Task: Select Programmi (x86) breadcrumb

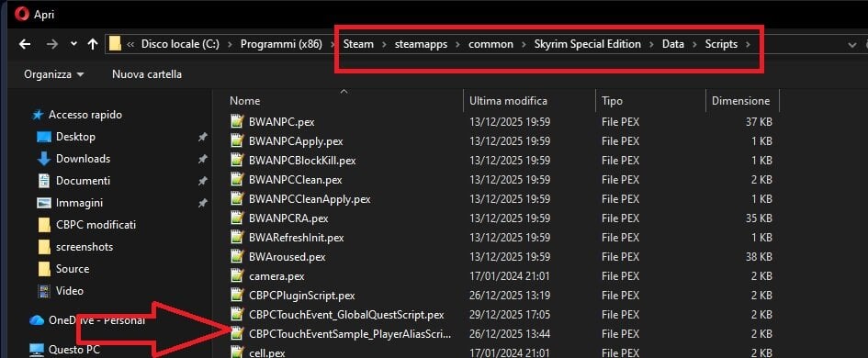Action: tap(281, 44)
